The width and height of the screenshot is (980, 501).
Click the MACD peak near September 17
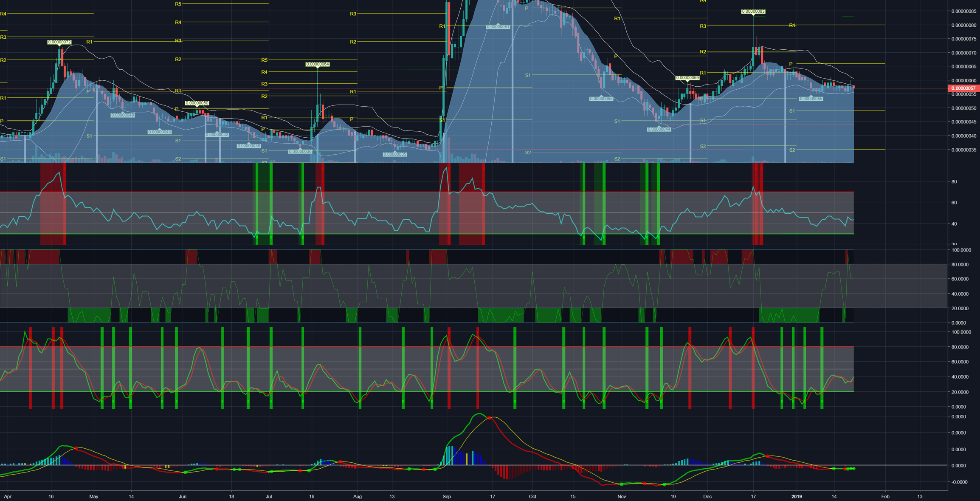(480, 414)
